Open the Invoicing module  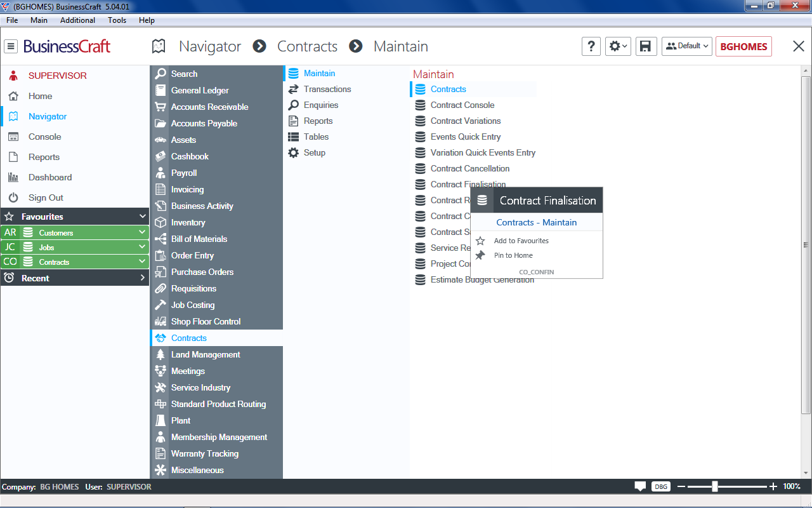(x=216, y=189)
